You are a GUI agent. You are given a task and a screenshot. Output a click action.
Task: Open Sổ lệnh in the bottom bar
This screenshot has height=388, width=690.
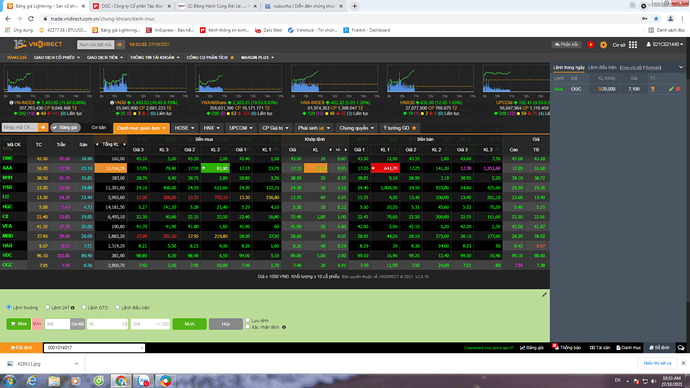point(659,348)
